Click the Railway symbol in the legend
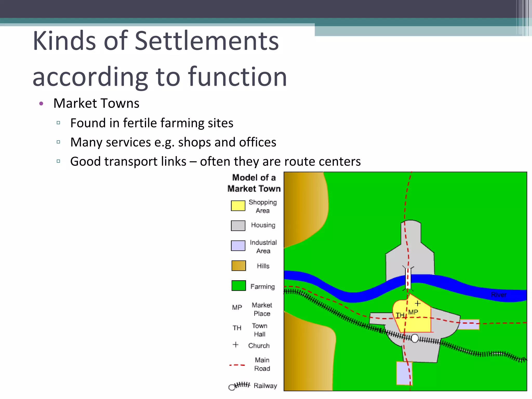The height and width of the screenshot is (399, 532). click(x=239, y=386)
